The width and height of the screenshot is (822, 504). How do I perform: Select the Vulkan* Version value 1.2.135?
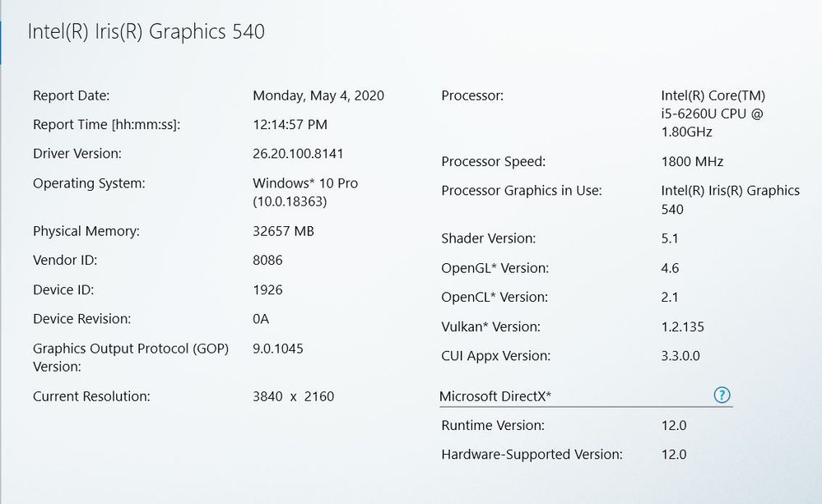coord(683,327)
